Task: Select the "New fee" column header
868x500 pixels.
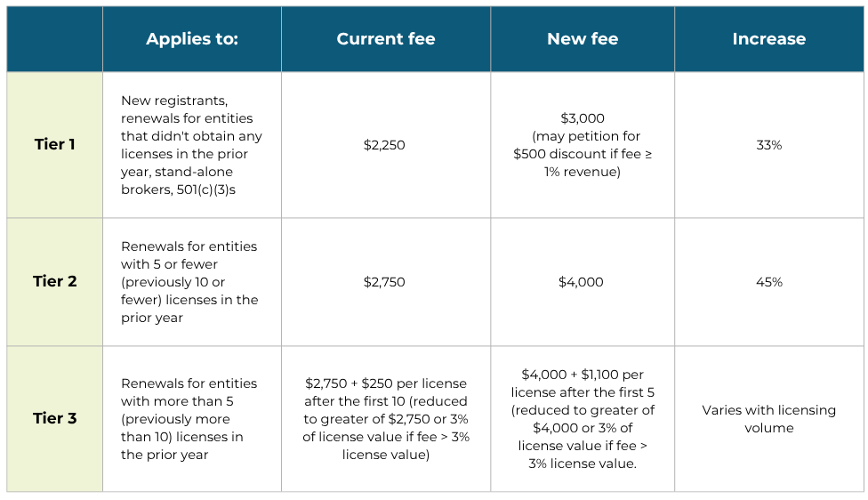Action: pos(583,39)
